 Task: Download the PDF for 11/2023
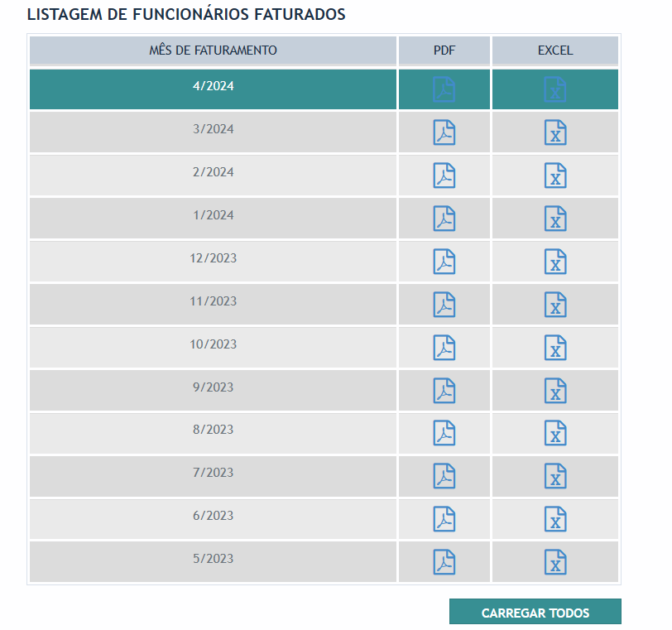tap(444, 305)
